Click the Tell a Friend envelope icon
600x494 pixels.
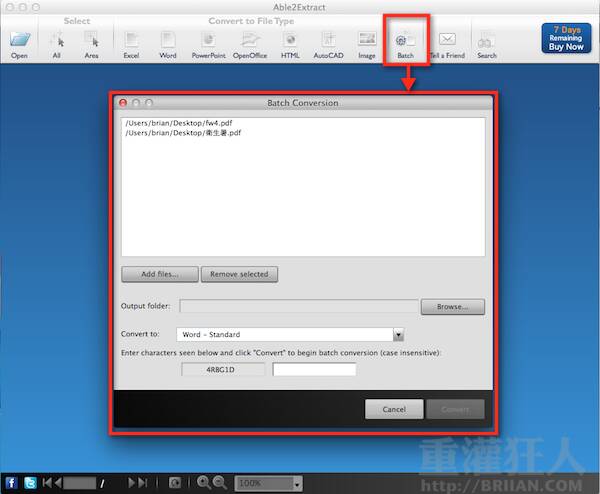pyautogui.click(x=447, y=39)
